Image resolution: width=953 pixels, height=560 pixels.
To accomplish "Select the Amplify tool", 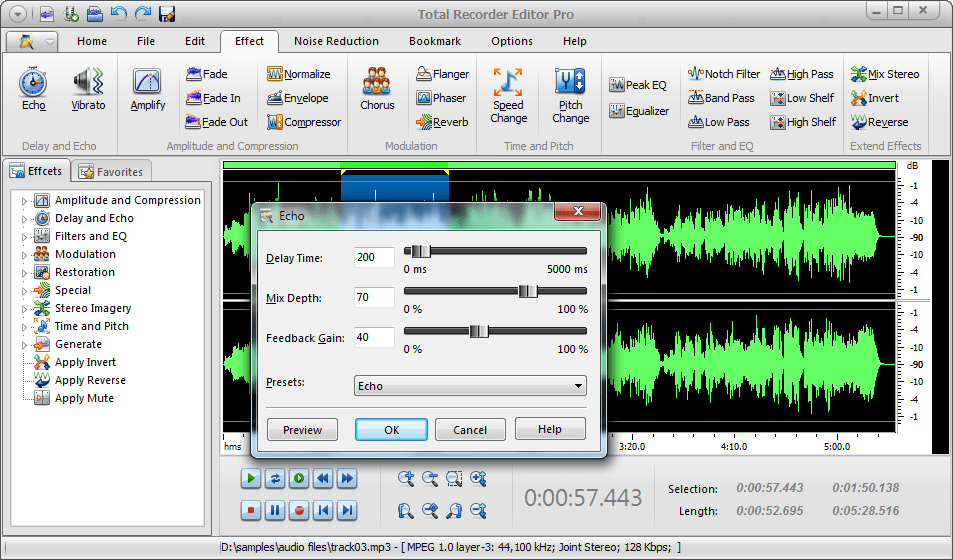I will pyautogui.click(x=148, y=89).
